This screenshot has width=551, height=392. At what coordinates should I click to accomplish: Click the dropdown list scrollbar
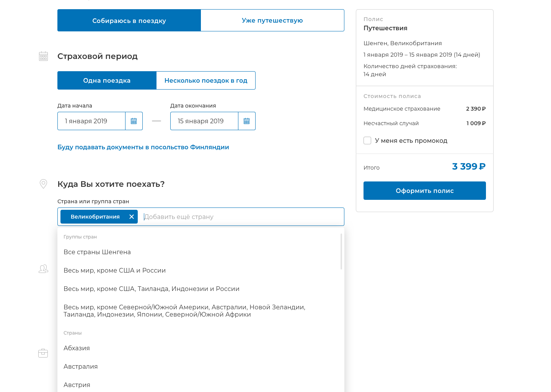341,252
